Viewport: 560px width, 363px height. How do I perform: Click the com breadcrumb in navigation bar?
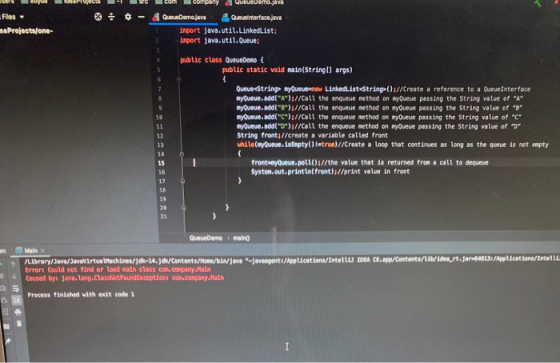pos(166,2)
